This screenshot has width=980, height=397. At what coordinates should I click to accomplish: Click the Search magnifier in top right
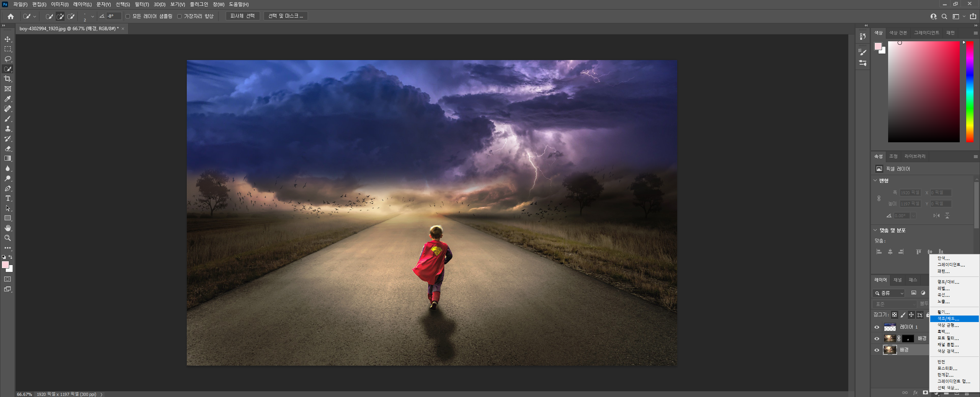click(x=944, y=16)
